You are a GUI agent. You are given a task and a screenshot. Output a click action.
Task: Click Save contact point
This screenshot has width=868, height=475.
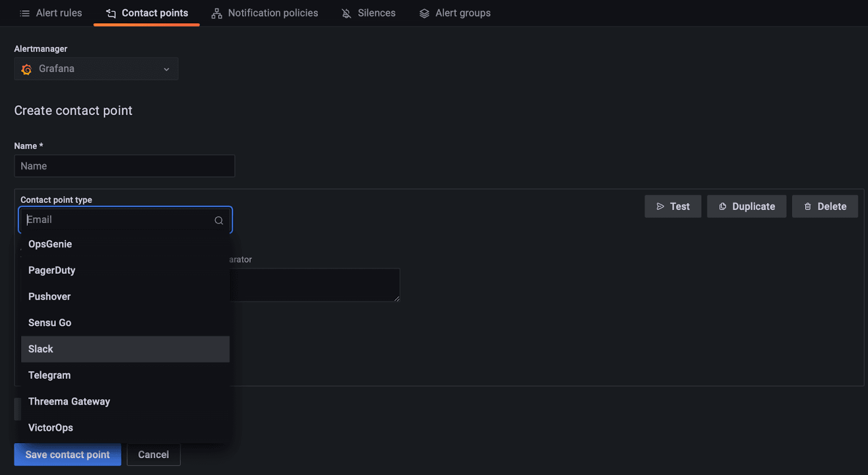tap(67, 454)
